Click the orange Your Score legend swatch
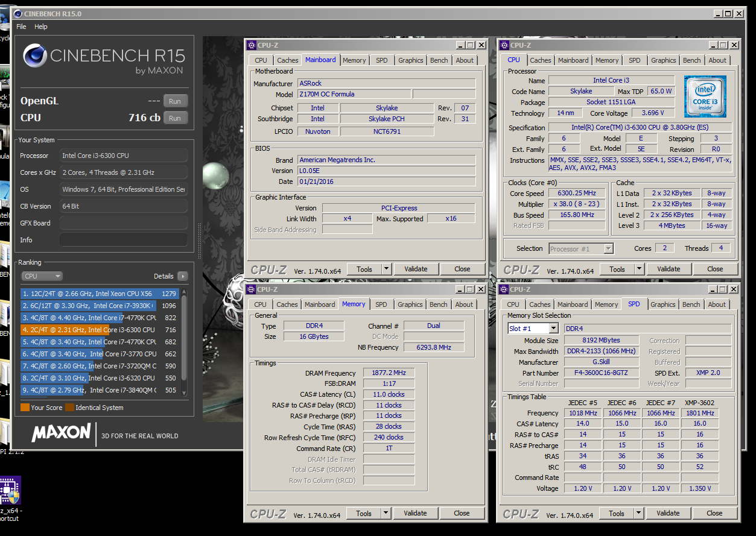The width and height of the screenshot is (756, 536). click(x=25, y=408)
